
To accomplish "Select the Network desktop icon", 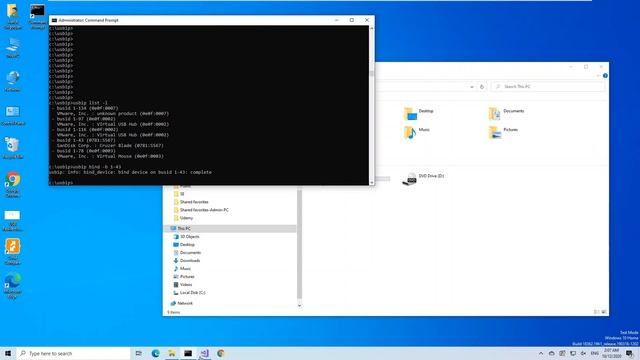I will point(13,80).
